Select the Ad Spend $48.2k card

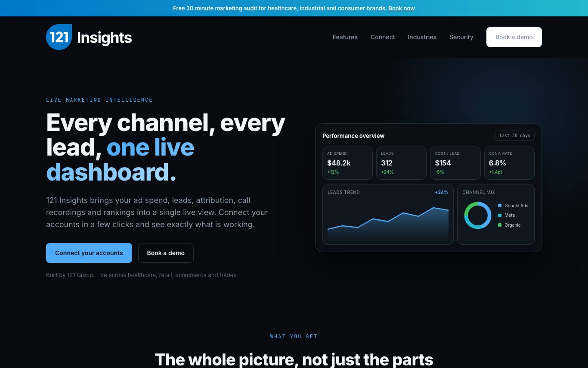(x=347, y=163)
